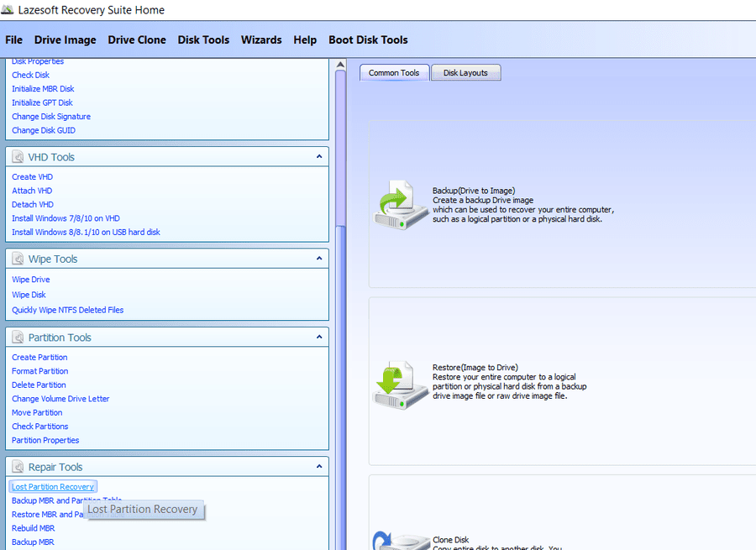Click the VHD Tools section icon
The width and height of the screenshot is (756, 550).
[18, 157]
